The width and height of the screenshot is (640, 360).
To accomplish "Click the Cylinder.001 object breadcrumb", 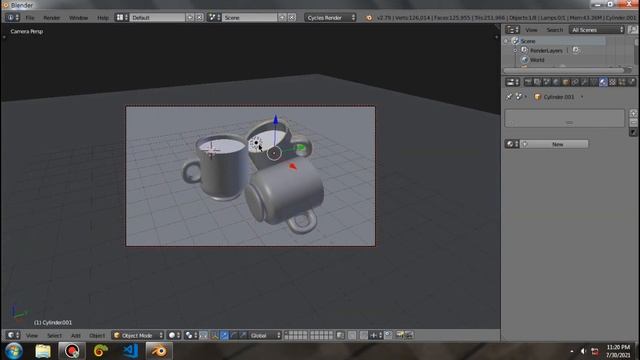I will [555, 97].
